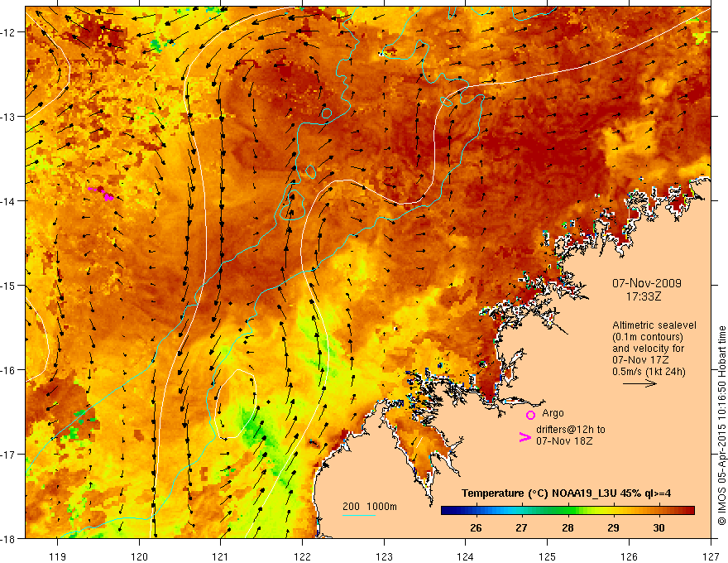Image resolution: width=728 pixels, height=563 pixels.
Task: Click the temperature color bar
Action: [568, 511]
